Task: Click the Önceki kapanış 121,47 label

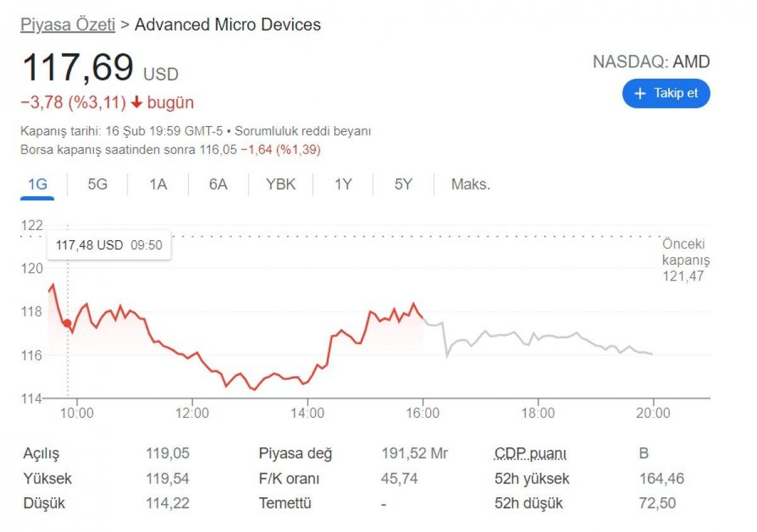Action: (x=684, y=258)
